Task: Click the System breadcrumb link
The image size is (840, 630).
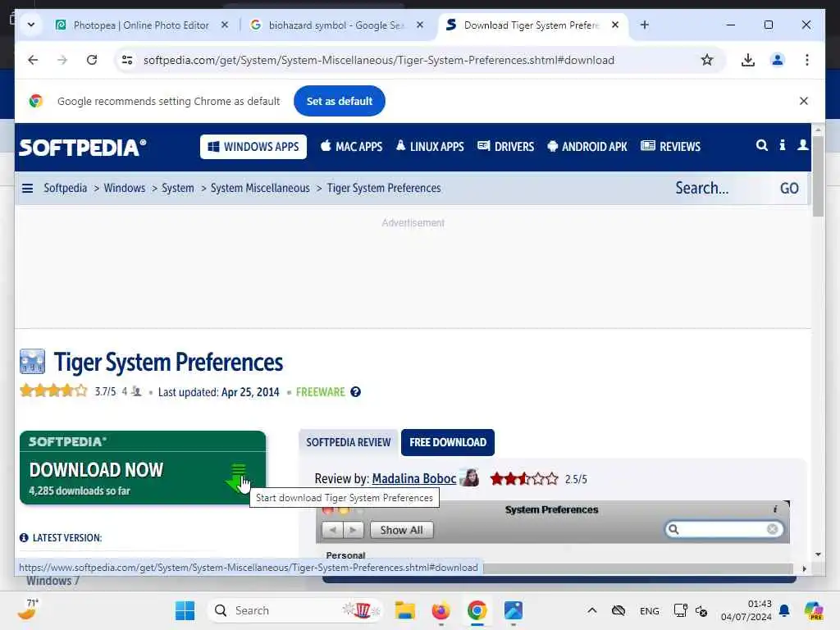Action: (178, 188)
